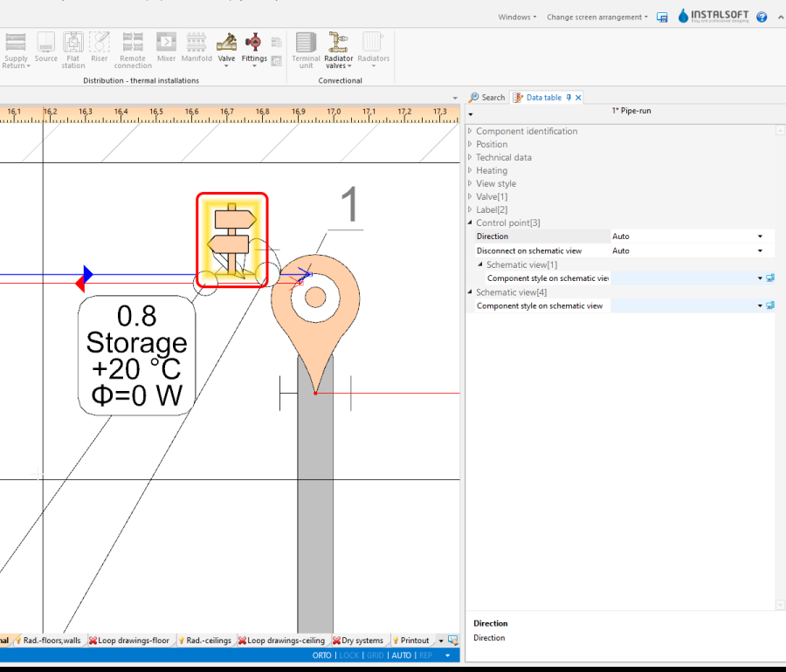Insert a Mixer component

166,48
